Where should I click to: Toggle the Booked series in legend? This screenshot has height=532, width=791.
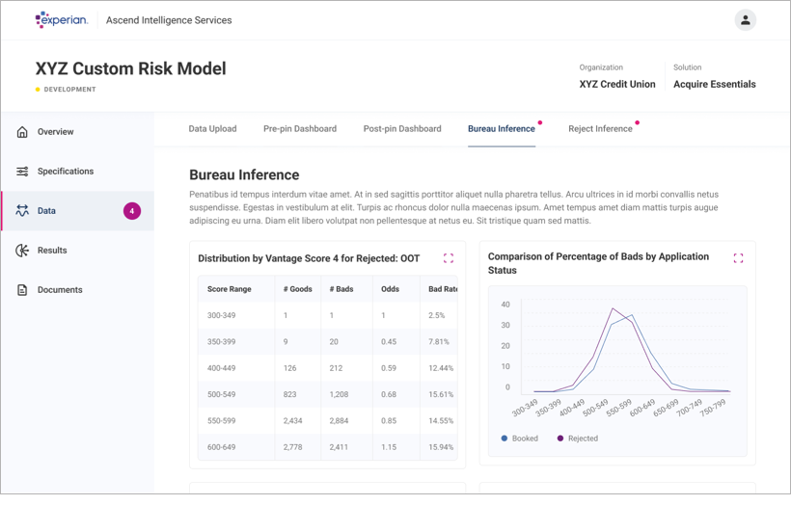pyautogui.click(x=519, y=439)
